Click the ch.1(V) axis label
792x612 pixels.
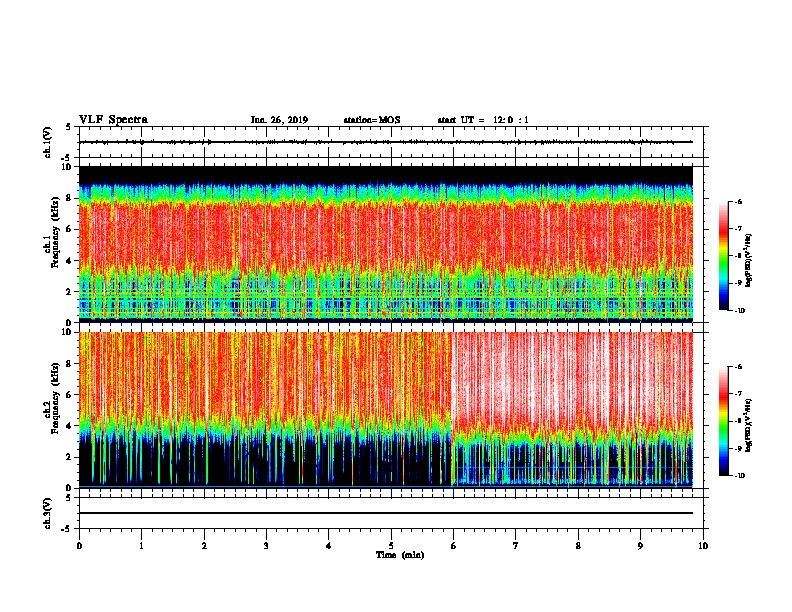pos(48,142)
